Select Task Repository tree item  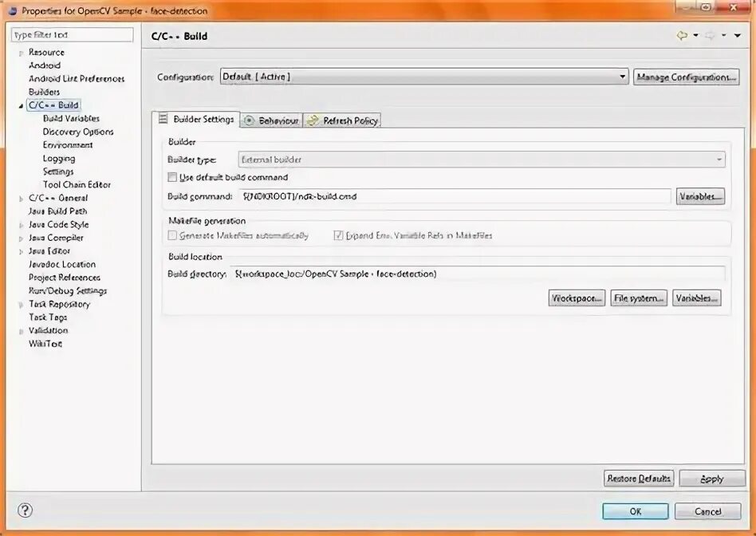coord(59,304)
